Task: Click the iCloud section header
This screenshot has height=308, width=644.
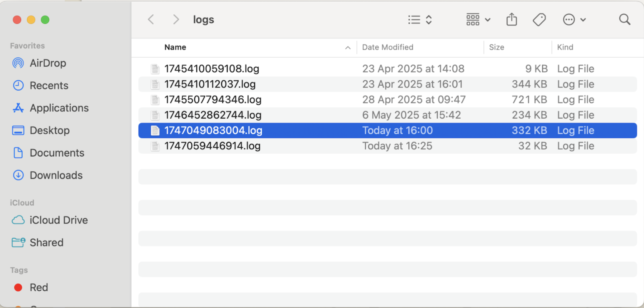Action: (22, 202)
